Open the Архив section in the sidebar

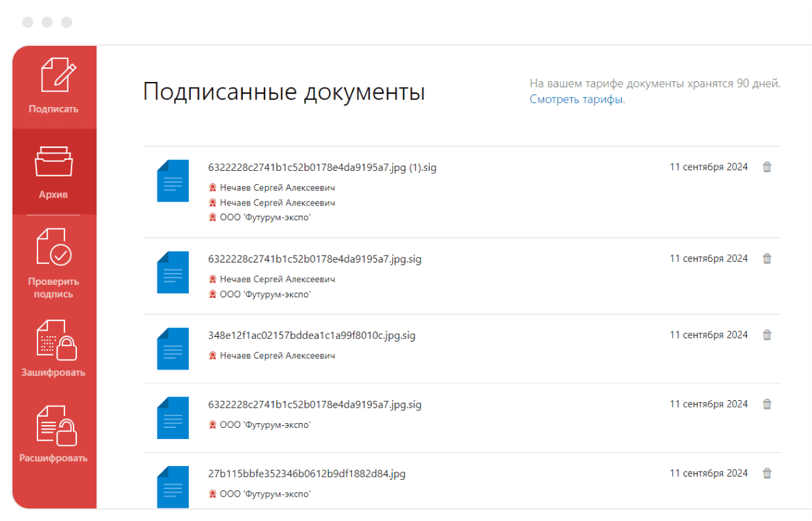(x=54, y=172)
